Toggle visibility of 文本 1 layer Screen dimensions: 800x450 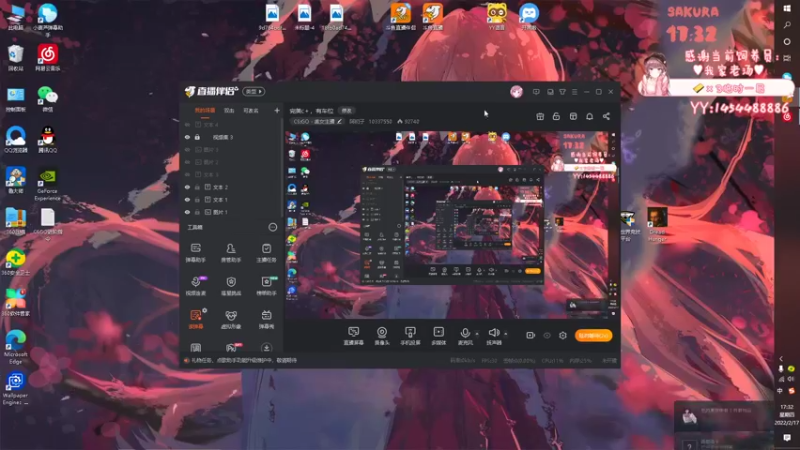click(187, 199)
